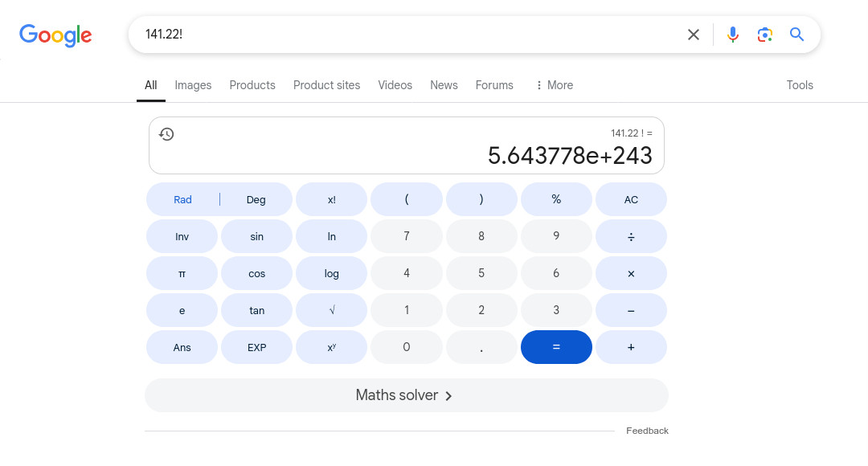
Task: Click the x to the power y key
Action: 331,347
